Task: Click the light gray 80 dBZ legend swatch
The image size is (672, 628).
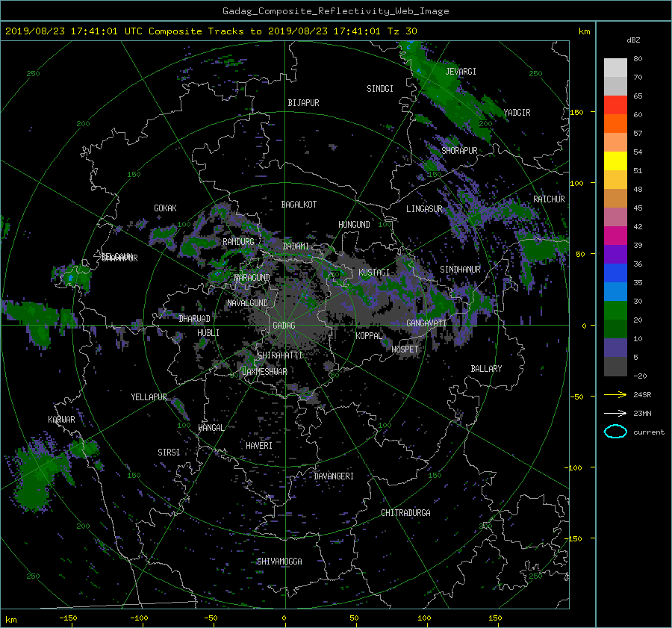Action: [615, 67]
